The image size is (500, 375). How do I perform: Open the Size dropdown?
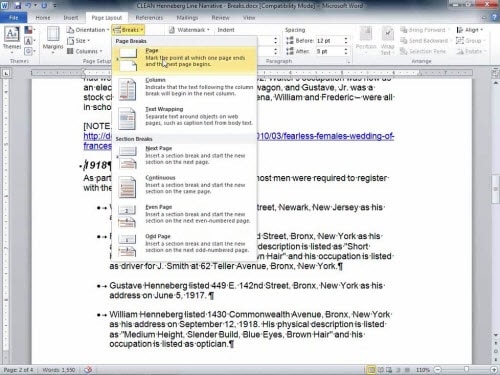coord(78,41)
